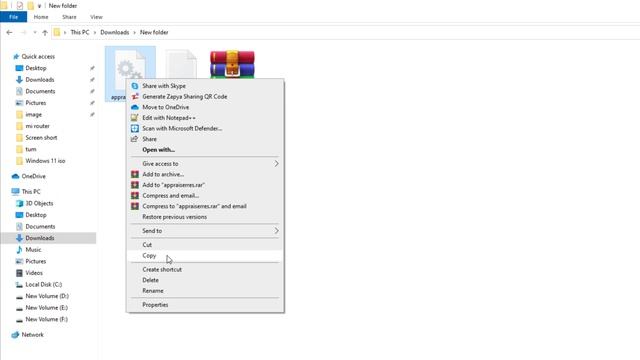Screen dimensions: 640x360
Task: Click WinRAR icon beside Add to archive
Action: click(135, 174)
